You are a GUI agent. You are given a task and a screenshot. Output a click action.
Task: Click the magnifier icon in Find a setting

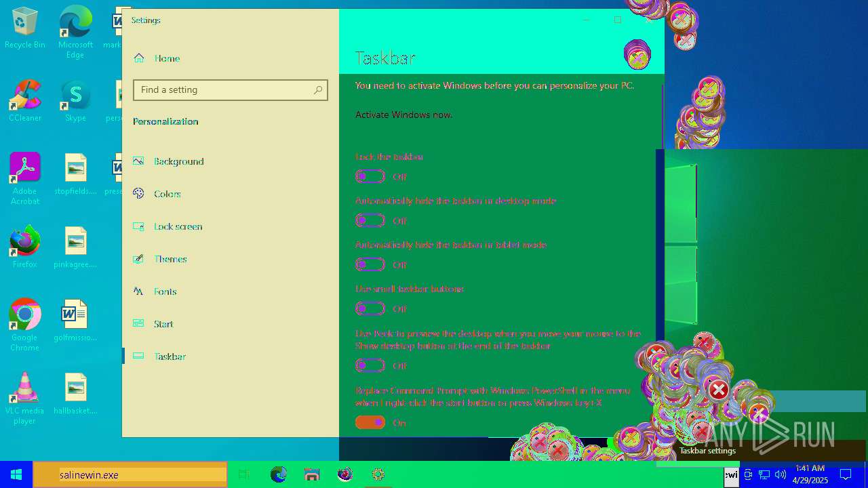(318, 90)
